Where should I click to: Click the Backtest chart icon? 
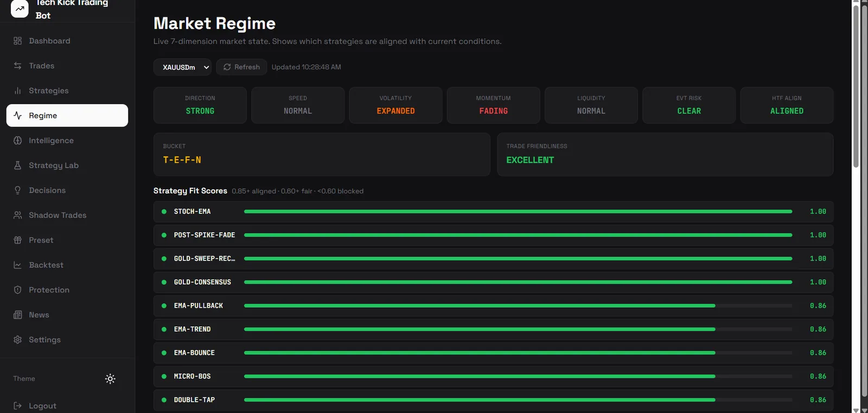17,265
